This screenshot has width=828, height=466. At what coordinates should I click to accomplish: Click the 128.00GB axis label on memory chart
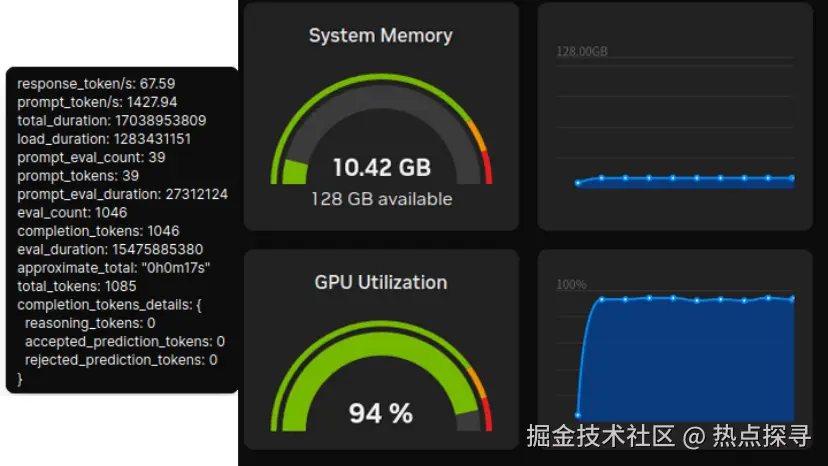coord(582,51)
